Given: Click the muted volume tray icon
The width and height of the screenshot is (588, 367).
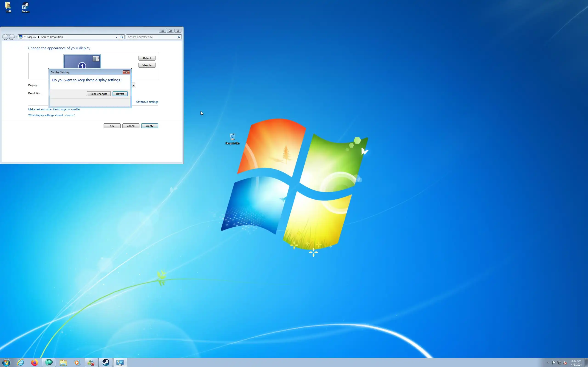Looking at the screenshot, I should [x=565, y=363].
